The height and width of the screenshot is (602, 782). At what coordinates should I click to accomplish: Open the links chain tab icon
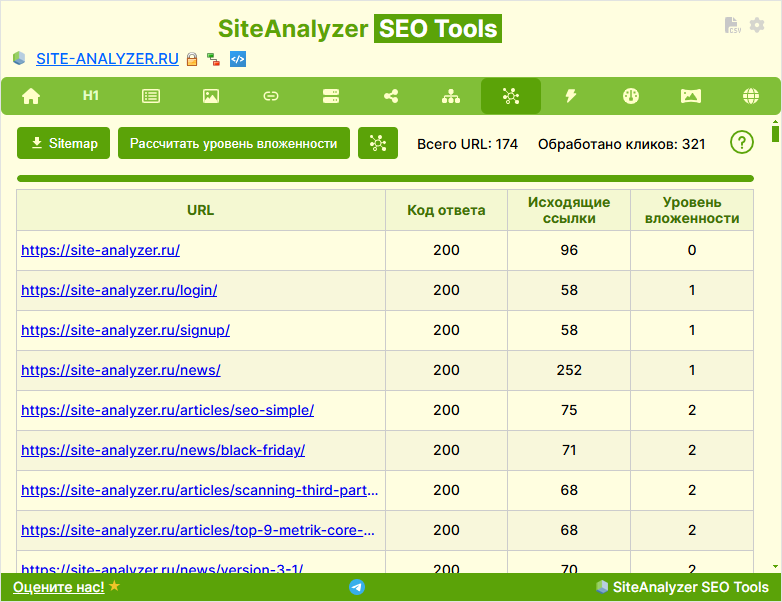(x=271, y=96)
